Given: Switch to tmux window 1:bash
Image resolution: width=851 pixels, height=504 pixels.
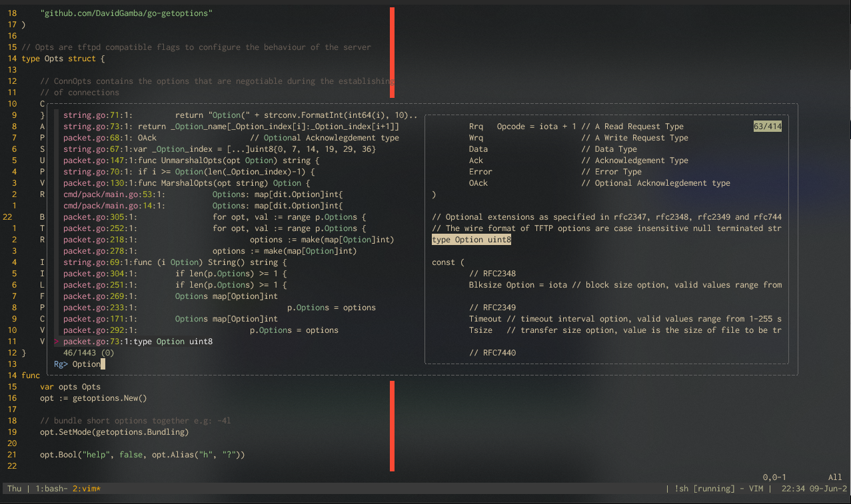Looking at the screenshot, I should (47, 489).
